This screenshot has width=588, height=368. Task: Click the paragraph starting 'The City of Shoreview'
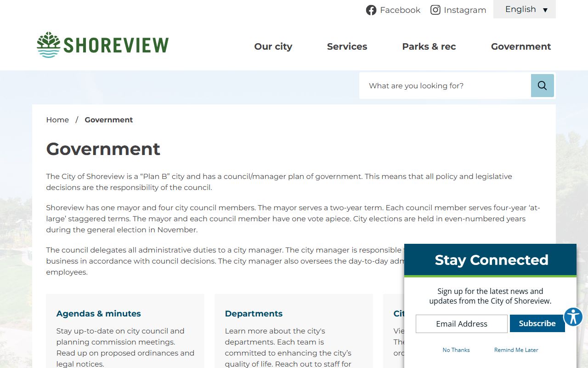point(279,182)
